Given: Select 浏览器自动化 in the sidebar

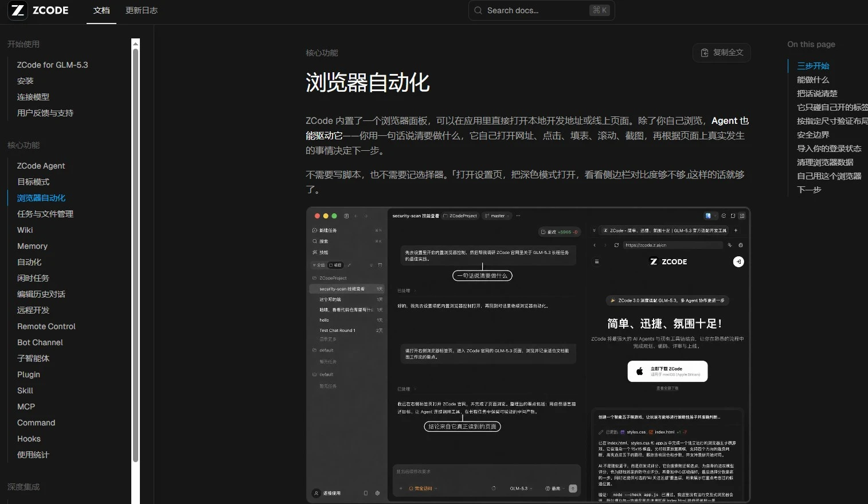Looking at the screenshot, I should click(x=41, y=198).
